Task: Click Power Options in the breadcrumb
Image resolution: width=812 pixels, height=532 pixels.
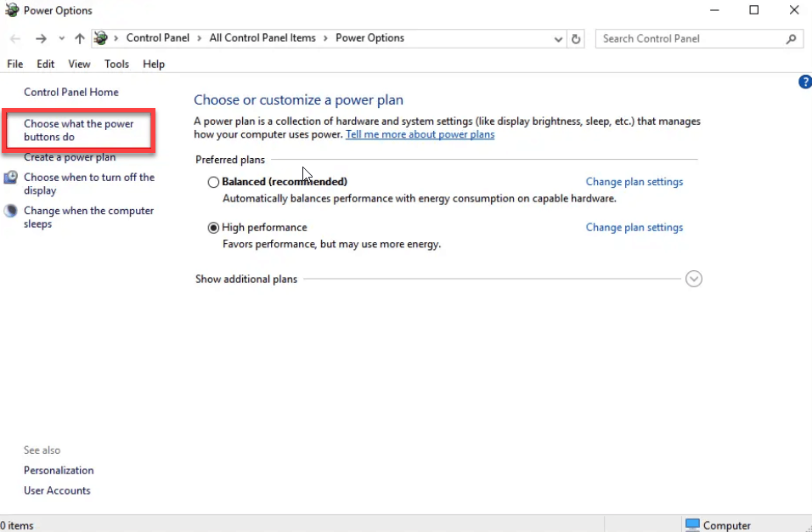Action: 369,37
